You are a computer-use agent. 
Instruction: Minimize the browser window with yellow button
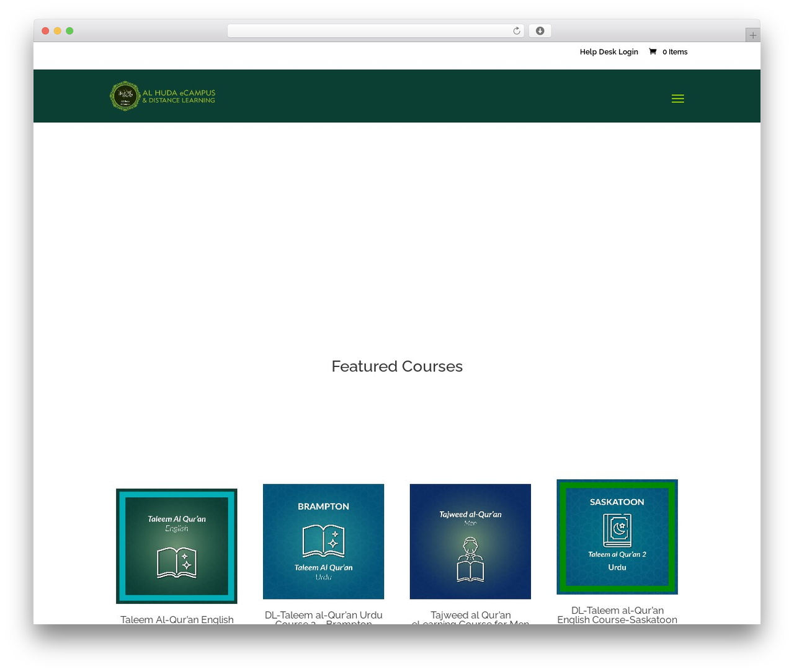click(x=58, y=31)
